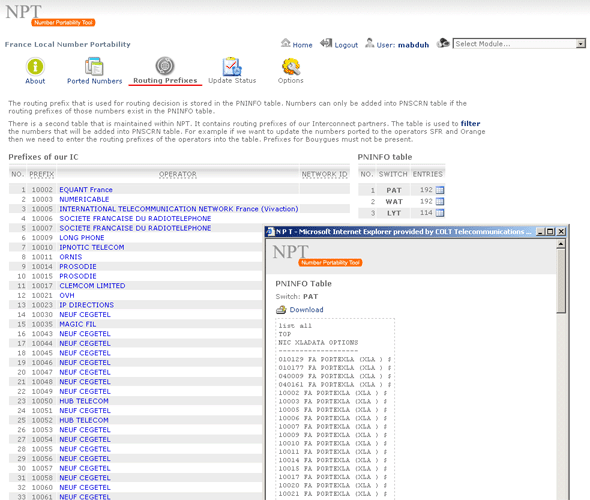Click the Logout link
Viewport: 590px width, 500px height.
coord(346,45)
